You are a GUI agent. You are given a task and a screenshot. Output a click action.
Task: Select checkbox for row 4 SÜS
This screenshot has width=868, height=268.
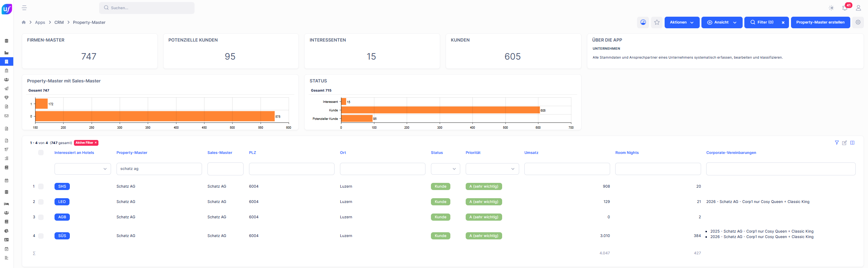click(x=41, y=236)
